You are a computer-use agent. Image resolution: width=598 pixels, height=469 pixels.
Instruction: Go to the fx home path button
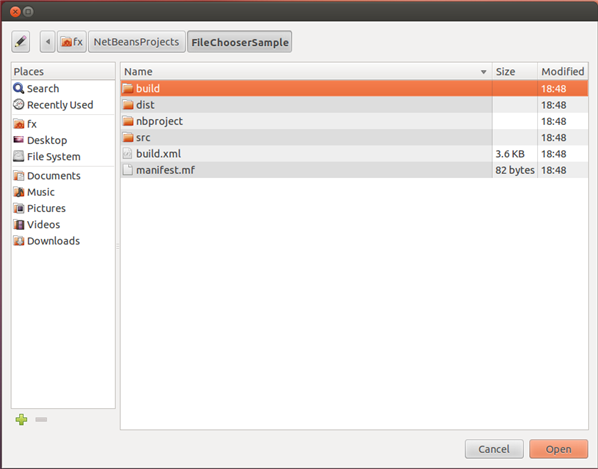tap(72, 42)
